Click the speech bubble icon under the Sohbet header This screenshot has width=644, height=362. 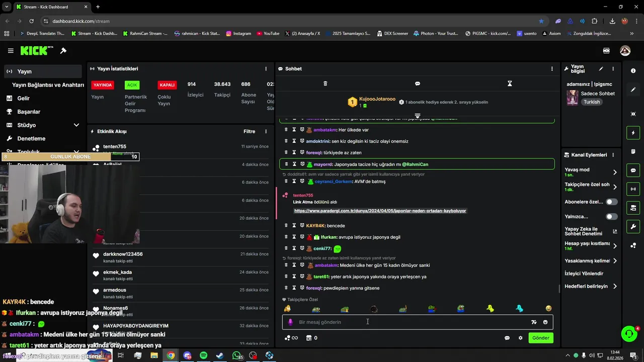coord(418,83)
